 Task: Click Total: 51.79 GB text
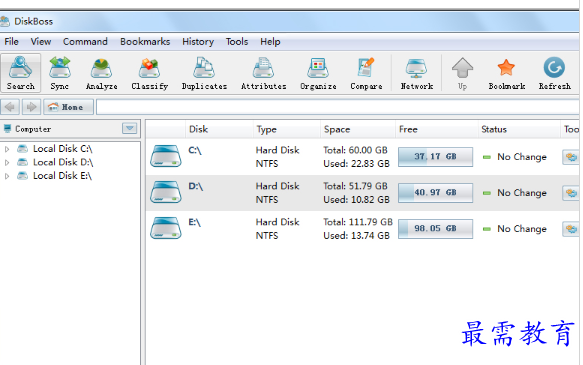tap(355, 186)
